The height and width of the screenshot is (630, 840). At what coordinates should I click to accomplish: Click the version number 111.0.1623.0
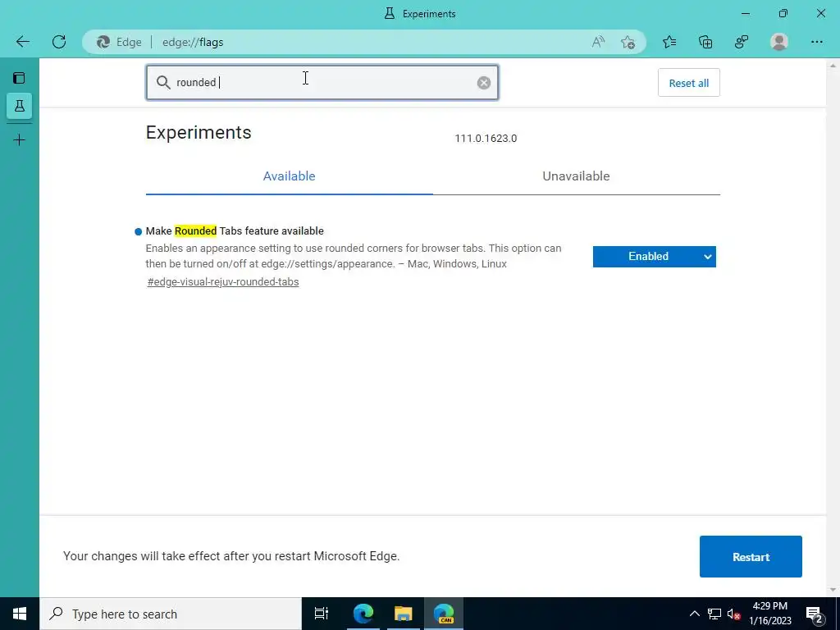486,138
